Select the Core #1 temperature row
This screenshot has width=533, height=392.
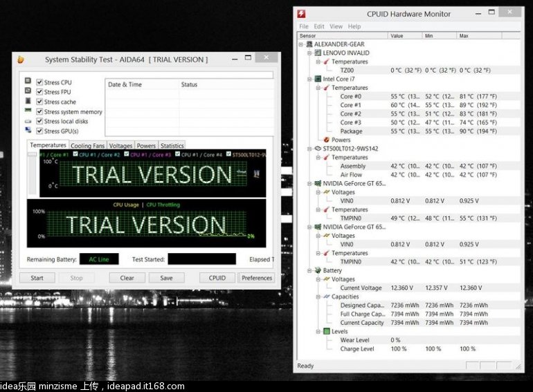[408, 105]
